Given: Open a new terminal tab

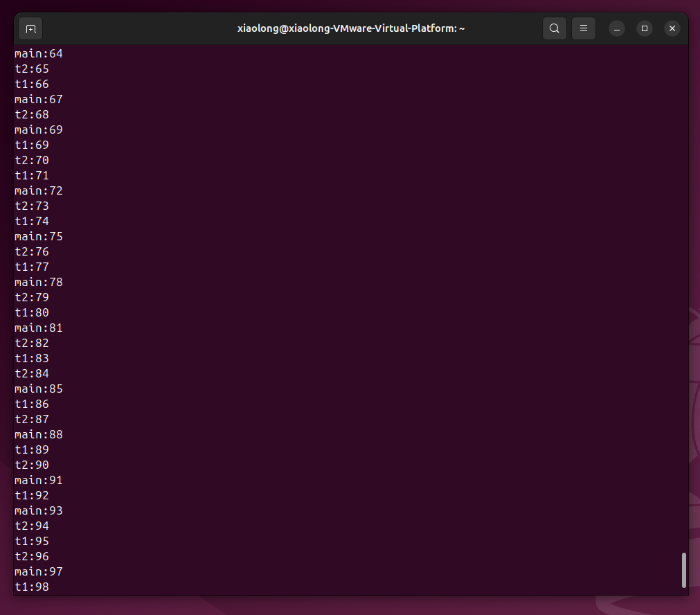Looking at the screenshot, I should (x=30, y=28).
